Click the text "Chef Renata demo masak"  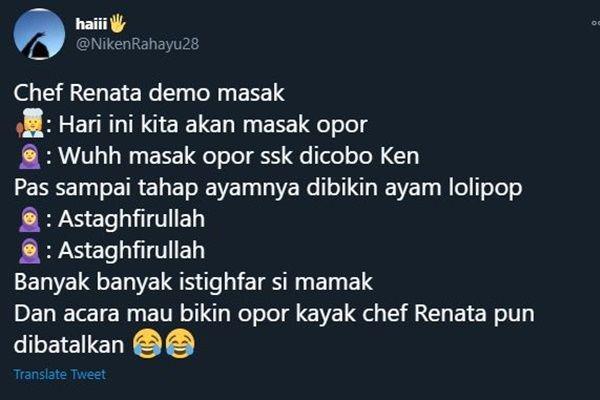149,93
